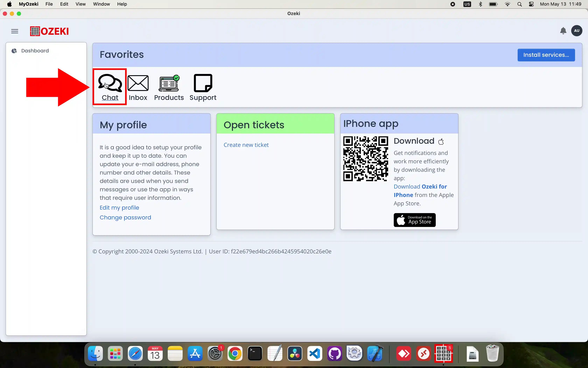Click the screen recording indicator icon
The image size is (588, 368).
452,4
